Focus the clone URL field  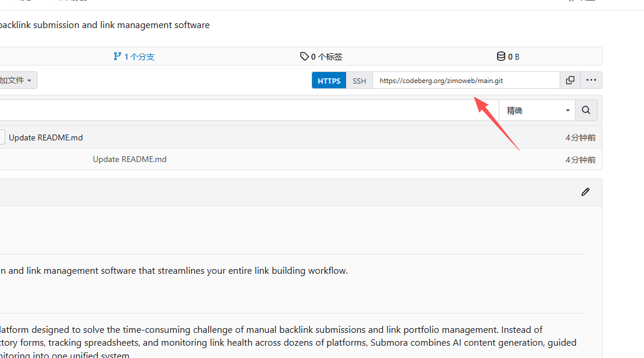coord(466,81)
